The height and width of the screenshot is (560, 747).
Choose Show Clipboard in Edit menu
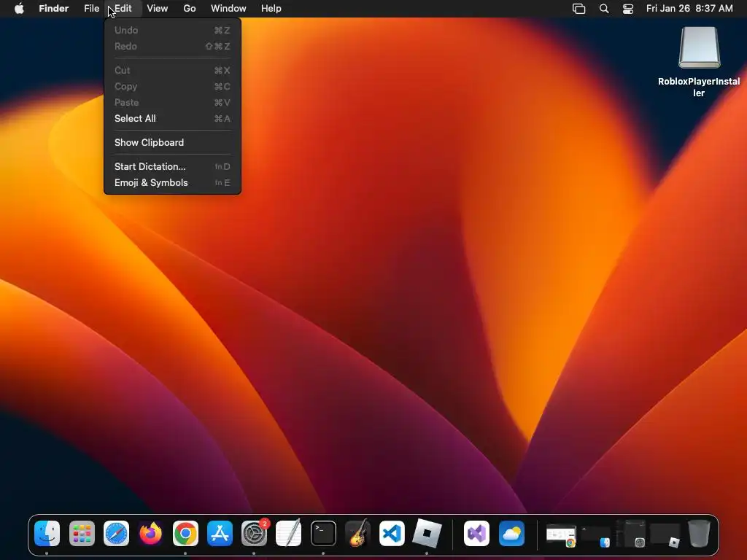(x=172, y=142)
